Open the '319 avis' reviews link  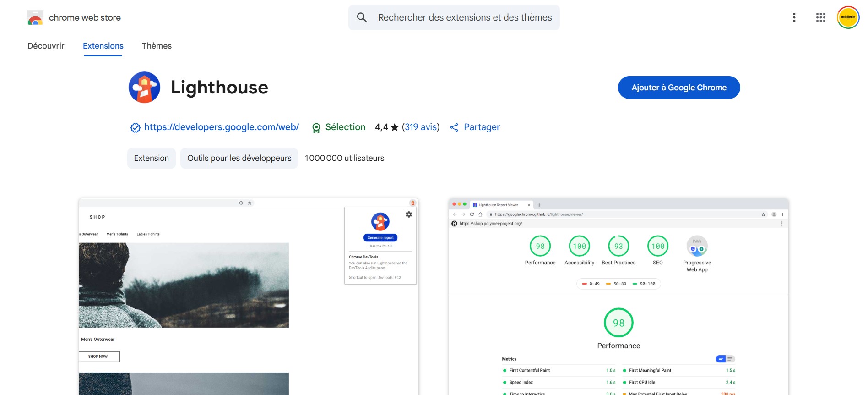421,127
